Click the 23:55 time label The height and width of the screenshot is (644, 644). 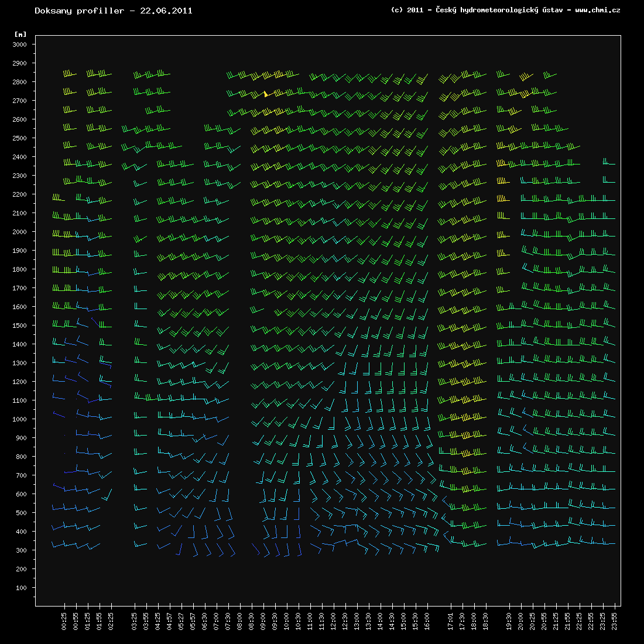pyautogui.click(x=614, y=621)
